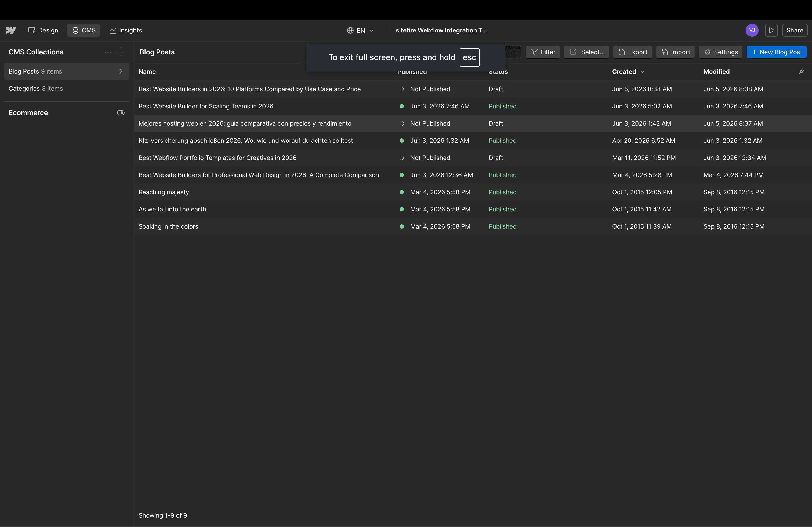The height and width of the screenshot is (527, 812).
Task: Open Blog Posts collection Settings
Action: point(720,52)
